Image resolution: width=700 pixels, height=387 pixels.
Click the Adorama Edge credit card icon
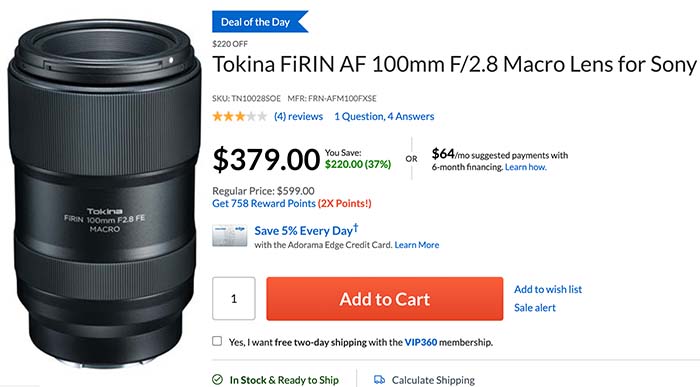[229, 236]
